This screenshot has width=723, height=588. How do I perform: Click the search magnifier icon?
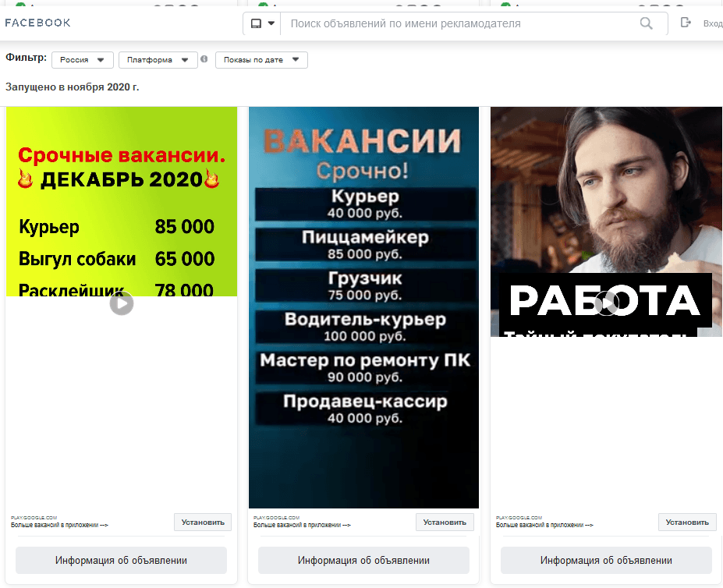[646, 23]
